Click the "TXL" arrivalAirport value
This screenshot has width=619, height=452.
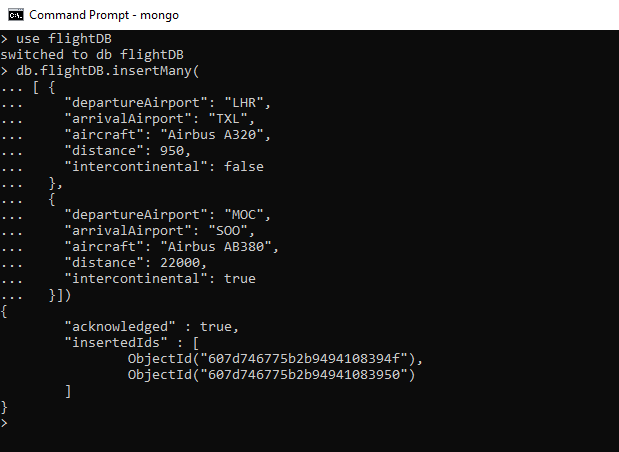(x=228, y=119)
